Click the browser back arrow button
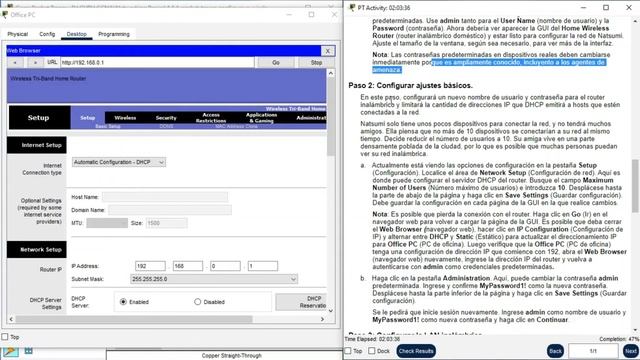The height and width of the screenshot is (360, 640). [x=15, y=62]
